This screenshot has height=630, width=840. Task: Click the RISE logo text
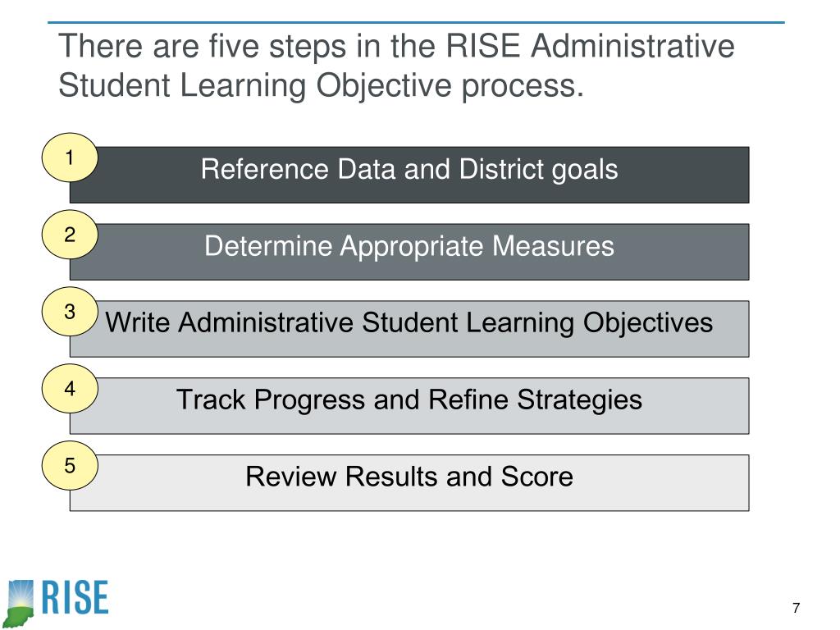pos(75,597)
